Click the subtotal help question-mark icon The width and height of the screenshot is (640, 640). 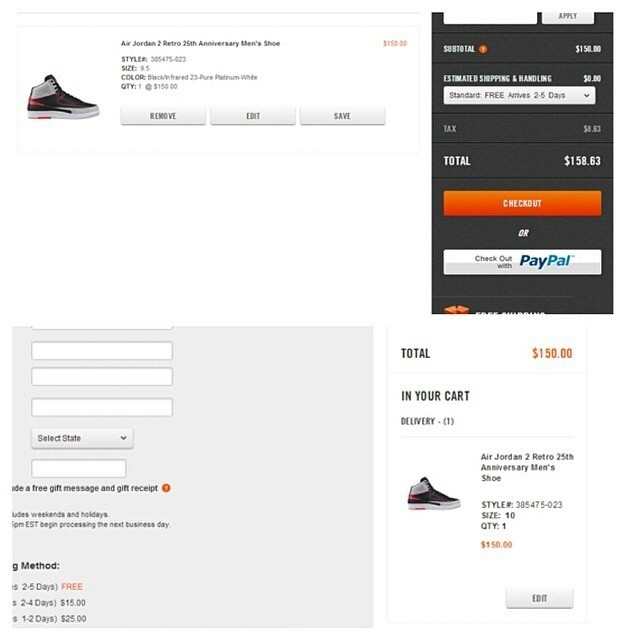coord(483,49)
